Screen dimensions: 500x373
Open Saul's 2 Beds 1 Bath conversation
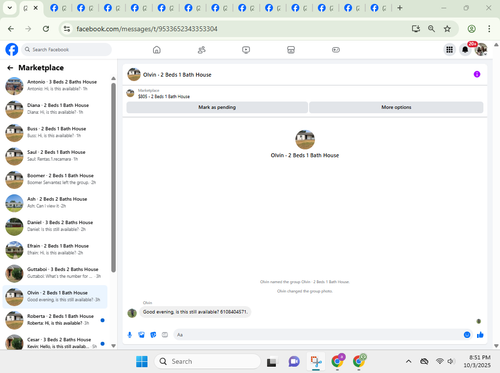pos(55,156)
